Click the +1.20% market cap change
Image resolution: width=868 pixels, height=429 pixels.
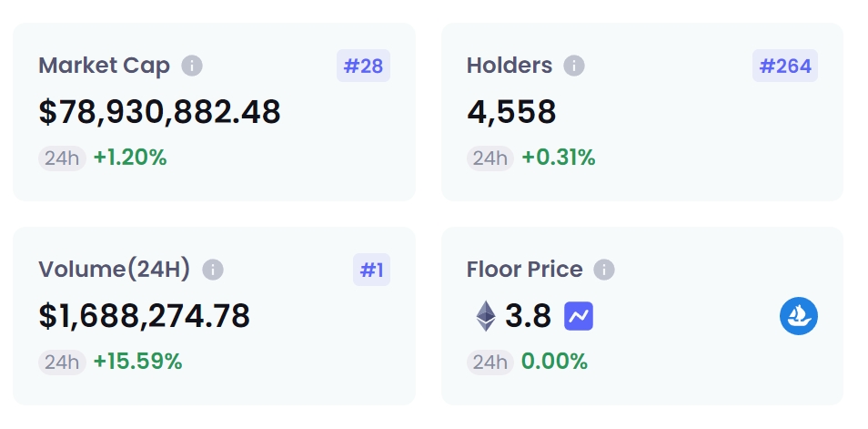point(130,158)
